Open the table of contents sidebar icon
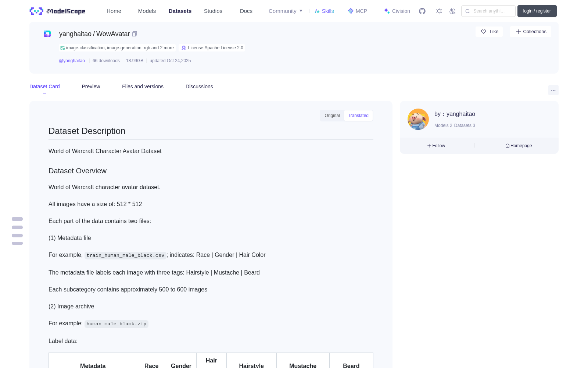The width and height of the screenshot is (588, 368). pos(17,231)
